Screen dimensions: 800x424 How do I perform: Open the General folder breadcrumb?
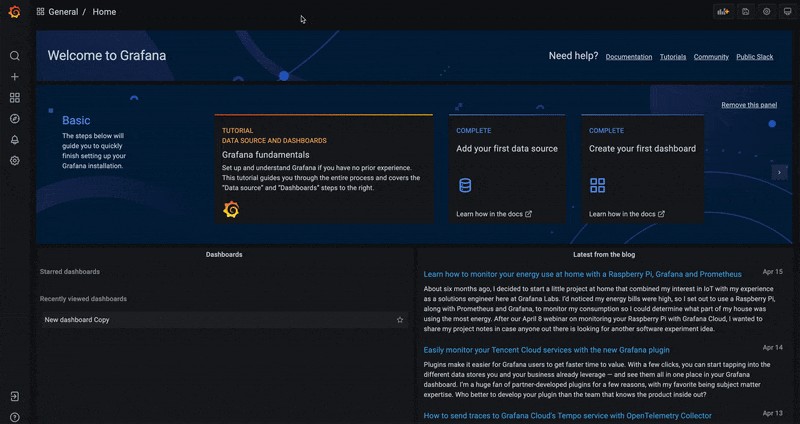pyautogui.click(x=63, y=12)
